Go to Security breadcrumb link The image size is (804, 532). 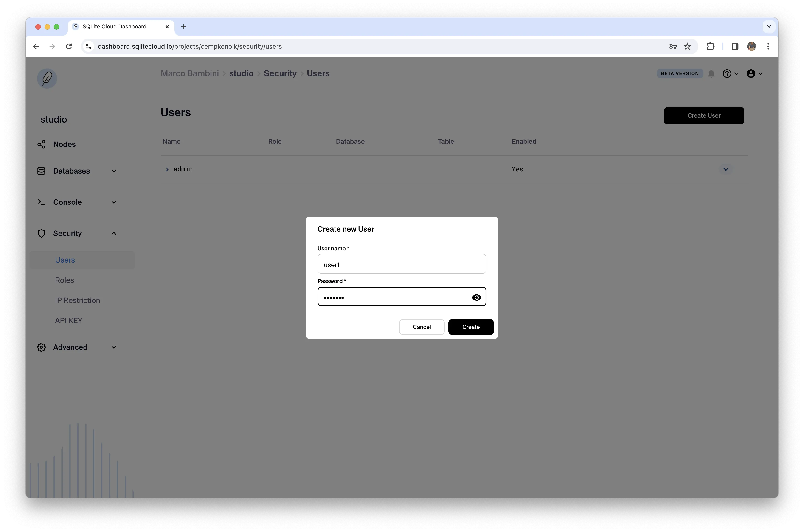coord(280,73)
